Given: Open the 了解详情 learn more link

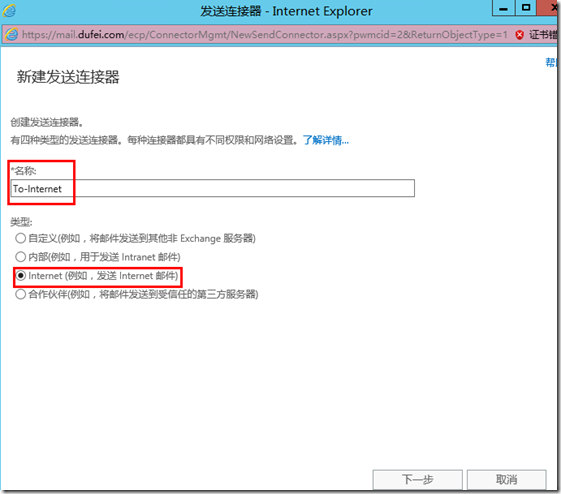Looking at the screenshot, I should (326, 140).
